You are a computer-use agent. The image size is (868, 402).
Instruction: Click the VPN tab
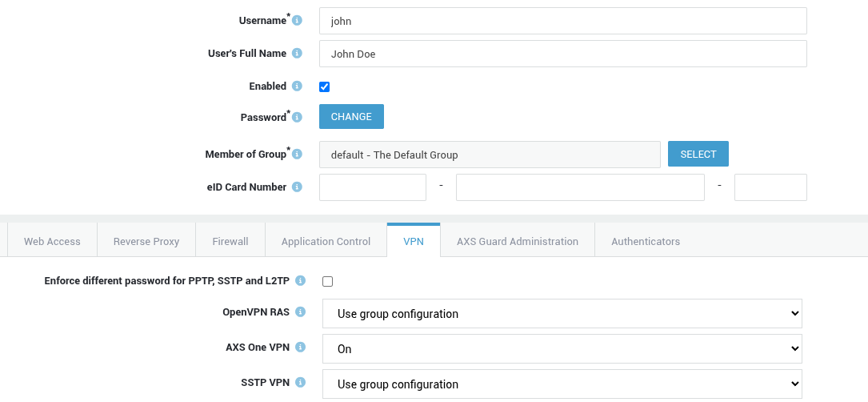[x=414, y=241]
